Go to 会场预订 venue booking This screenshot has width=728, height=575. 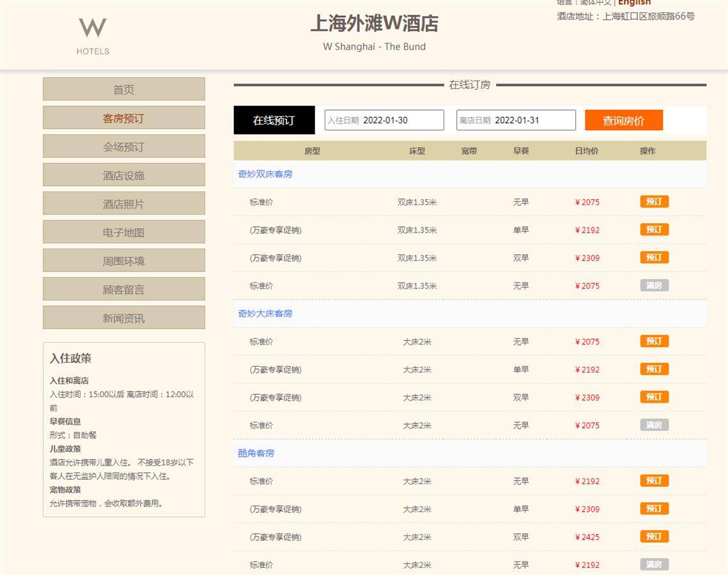[124, 146]
